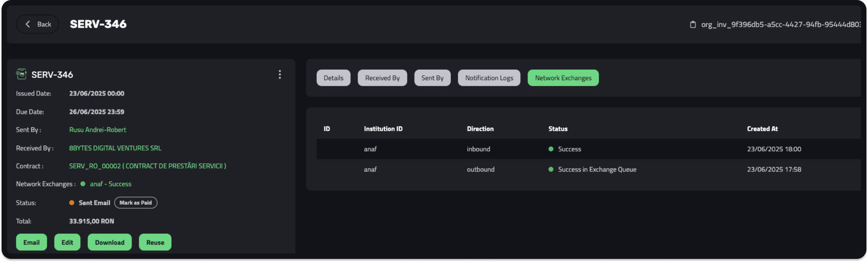
Task: Open recipient 8BYTES DIGITAL VENTURES SRL link
Action: pyautogui.click(x=115, y=148)
